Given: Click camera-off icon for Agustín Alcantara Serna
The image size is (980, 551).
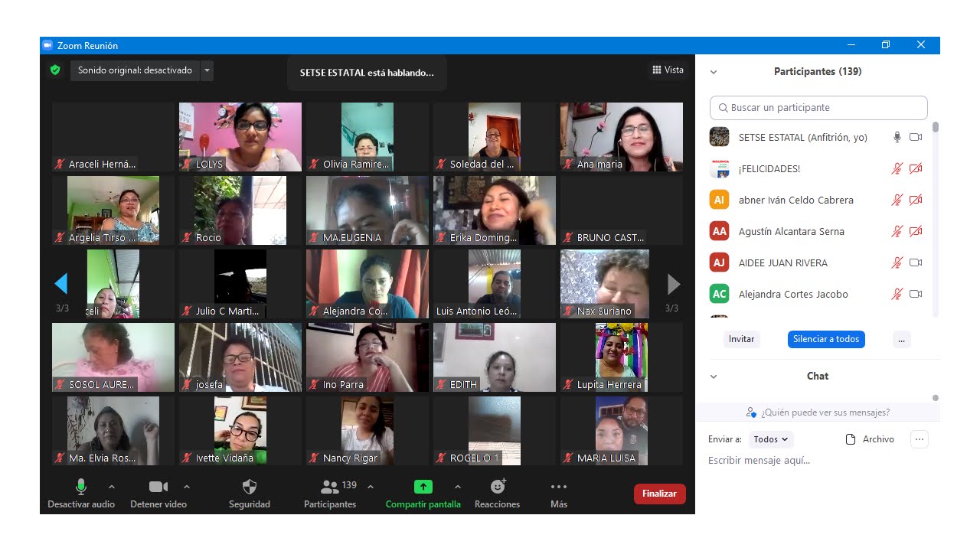Looking at the screenshot, I should pos(916,232).
